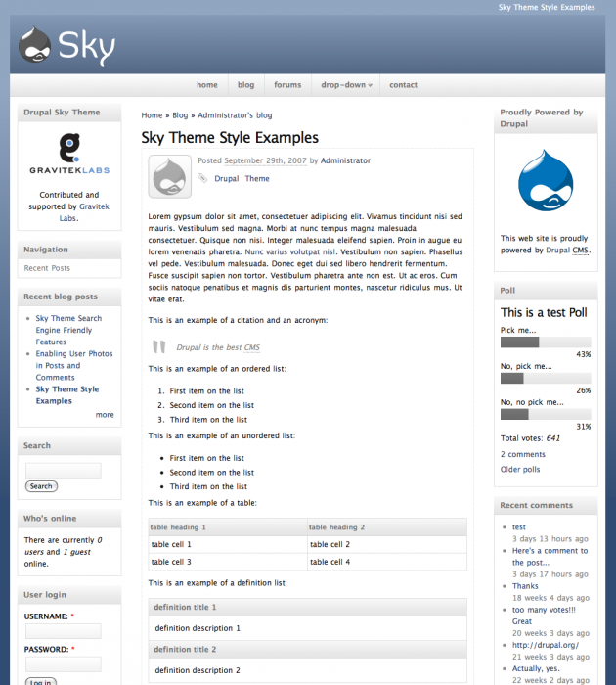This screenshot has height=685, width=616.
Task: Open the Administrator author link
Action: [x=345, y=160]
